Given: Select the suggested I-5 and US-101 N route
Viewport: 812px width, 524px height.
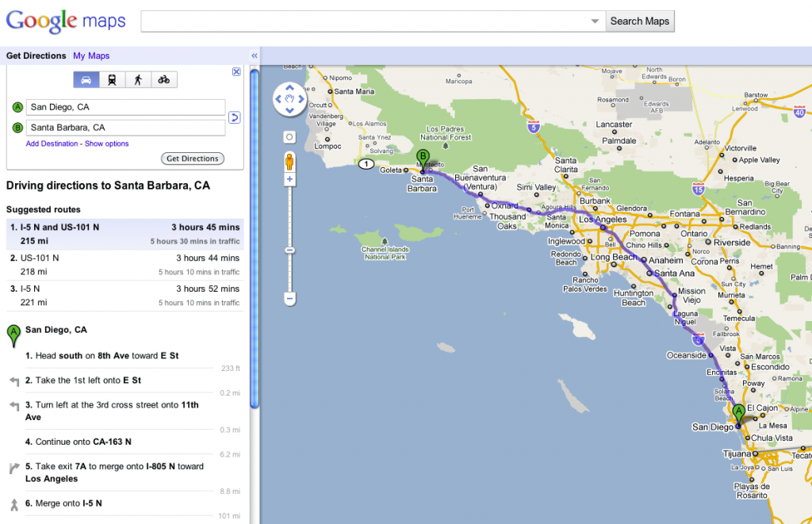Looking at the screenshot, I should [x=119, y=229].
